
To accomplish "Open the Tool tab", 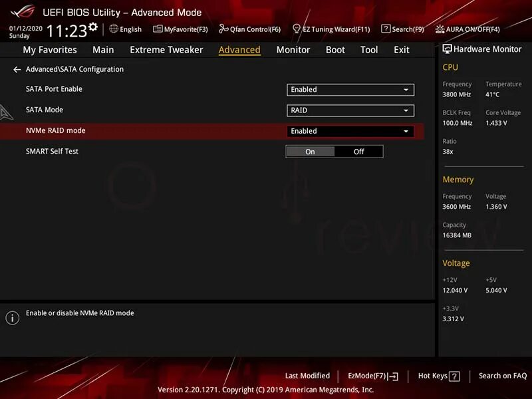I will click(369, 50).
